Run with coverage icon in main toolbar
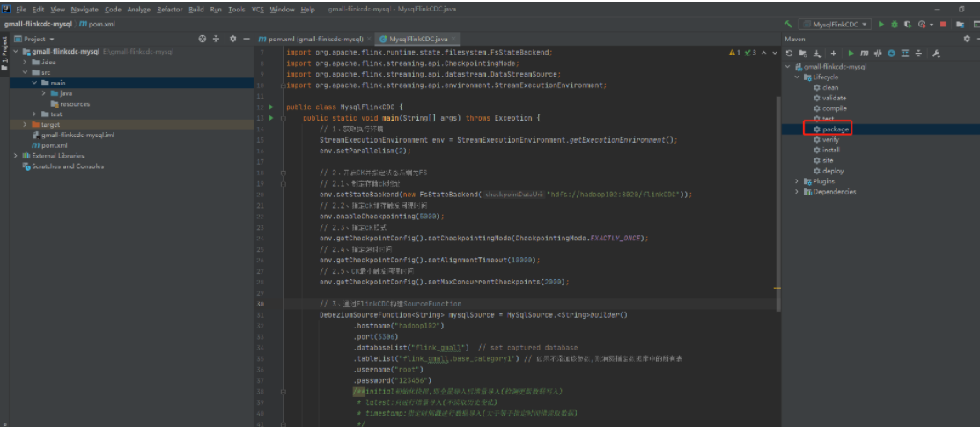The height and width of the screenshot is (427, 980). (x=908, y=25)
